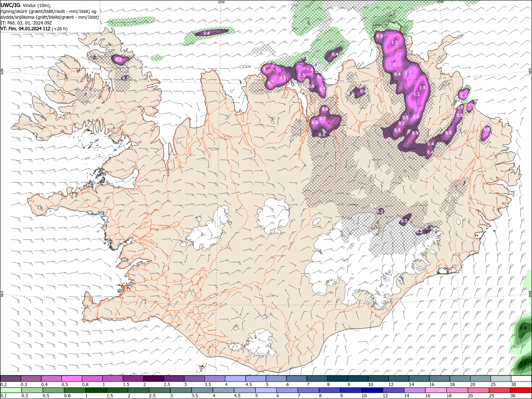This screenshot has height=399, width=532.
Task: Select the bottom-row red swatch between 25 and 30
Action: click(x=500, y=390)
